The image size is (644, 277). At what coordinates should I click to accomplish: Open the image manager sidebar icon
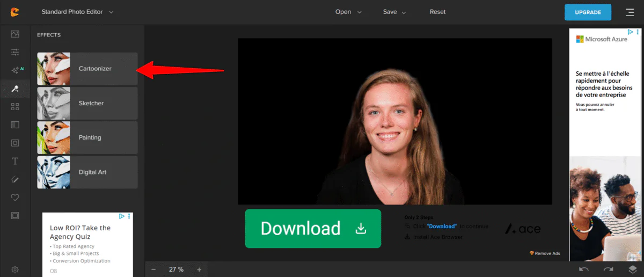(15, 34)
